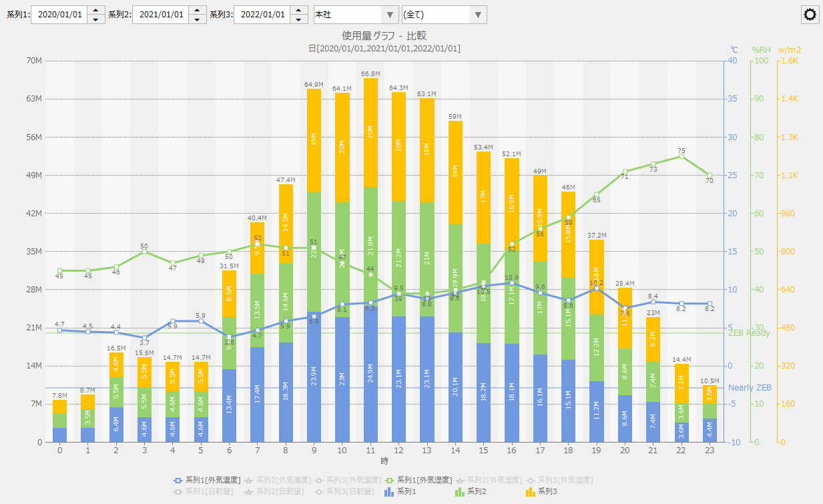Decrement the 系列2 date with down arrow
This screenshot has height=504, width=823.
[198, 19]
